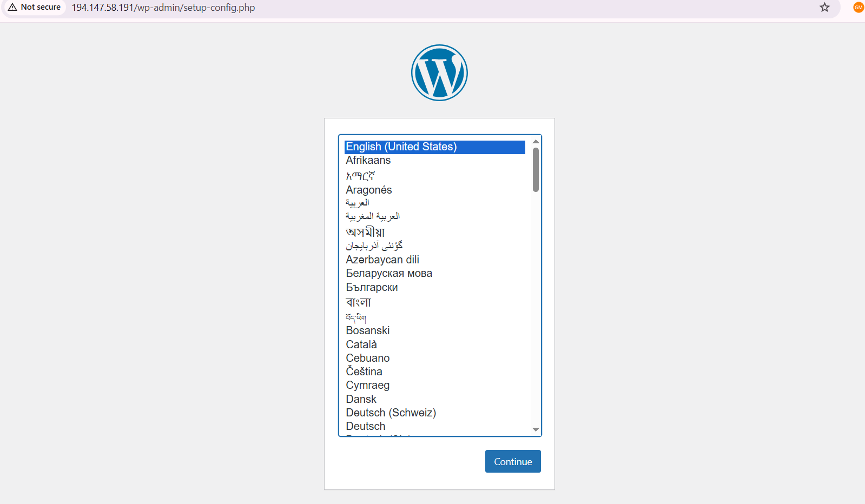
Task: Open the orange GM profile avatar
Action: tap(859, 8)
